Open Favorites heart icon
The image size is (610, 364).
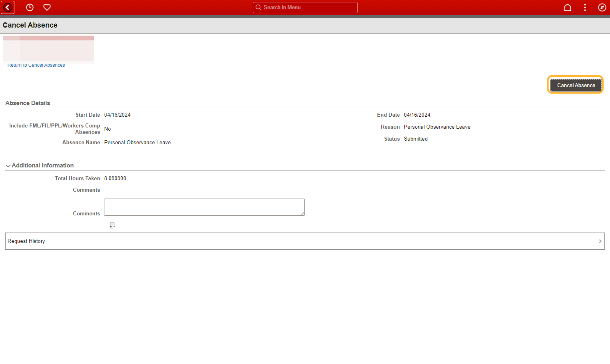47,7
